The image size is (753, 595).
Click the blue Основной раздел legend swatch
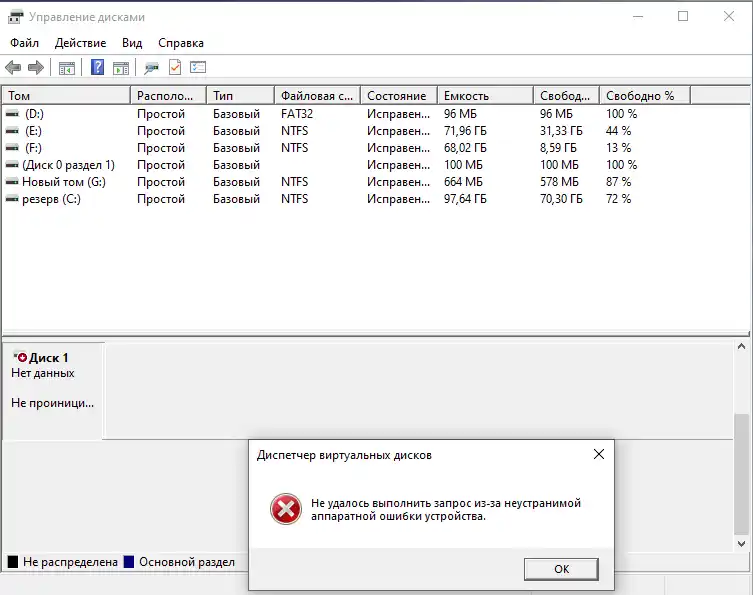click(129, 561)
